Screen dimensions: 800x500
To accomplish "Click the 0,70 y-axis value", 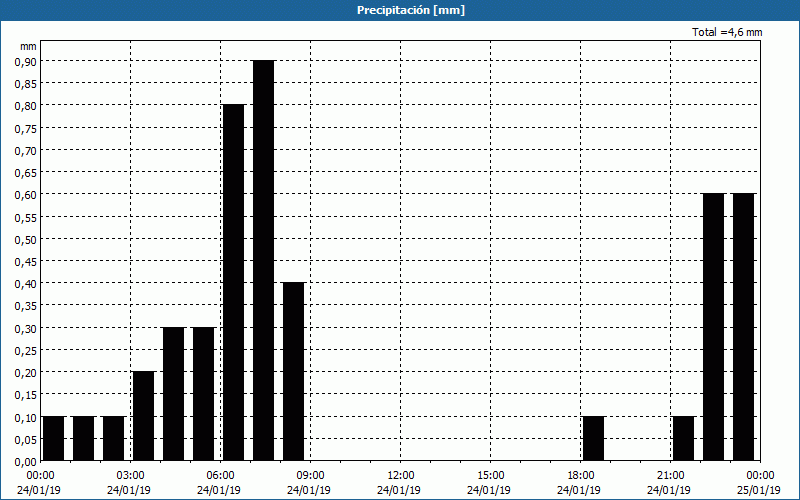I will pos(26,150).
